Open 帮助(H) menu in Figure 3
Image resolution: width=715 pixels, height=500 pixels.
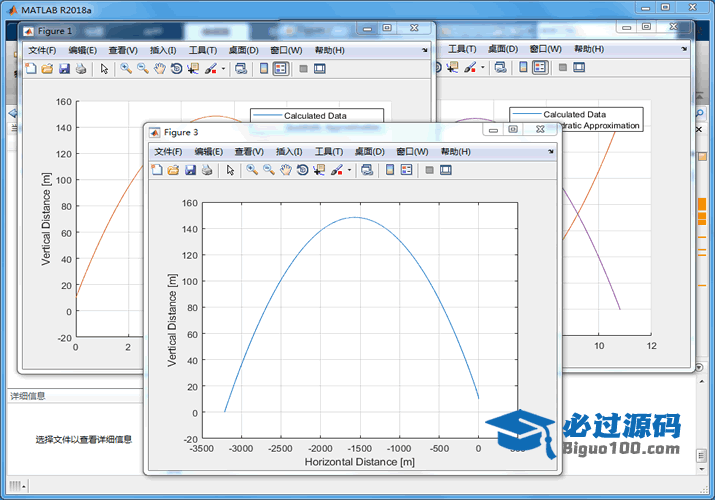click(455, 151)
